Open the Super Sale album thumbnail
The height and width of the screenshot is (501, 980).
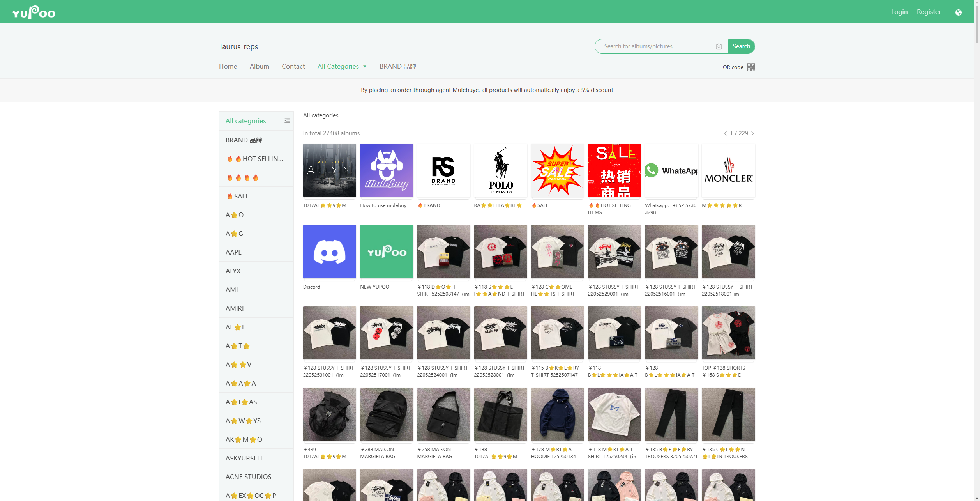pos(558,170)
